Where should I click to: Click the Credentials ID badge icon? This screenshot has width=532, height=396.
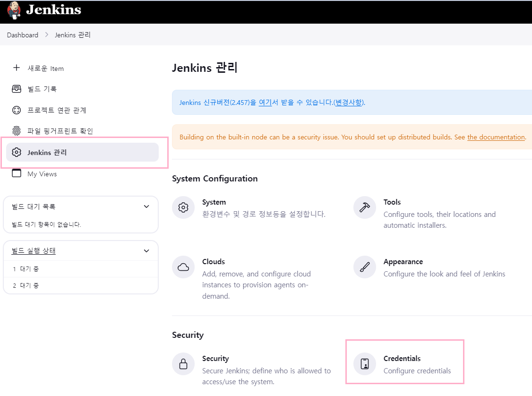pyautogui.click(x=365, y=364)
